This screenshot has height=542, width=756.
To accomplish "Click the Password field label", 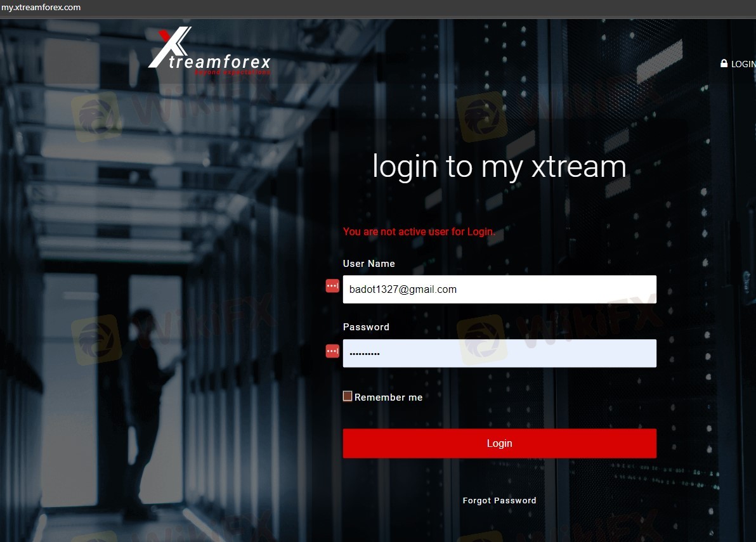I will coord(366,327).
